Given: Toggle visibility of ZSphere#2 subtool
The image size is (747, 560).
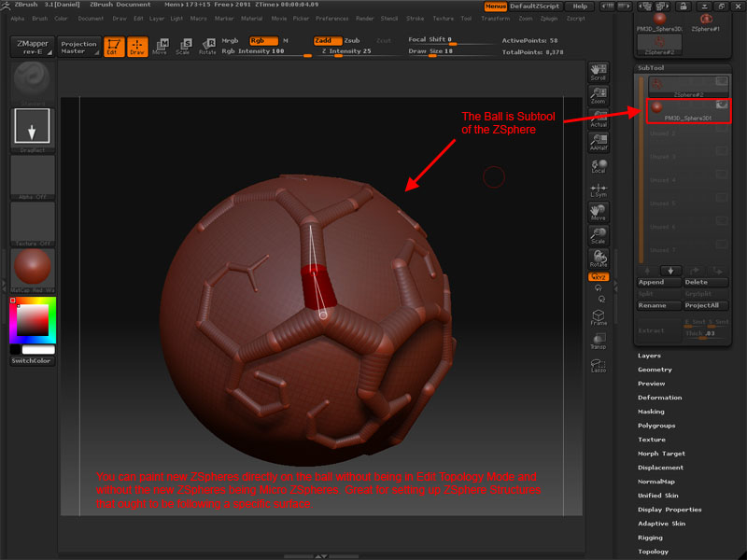Looking at the screenshot, I should tap(722, 81).
